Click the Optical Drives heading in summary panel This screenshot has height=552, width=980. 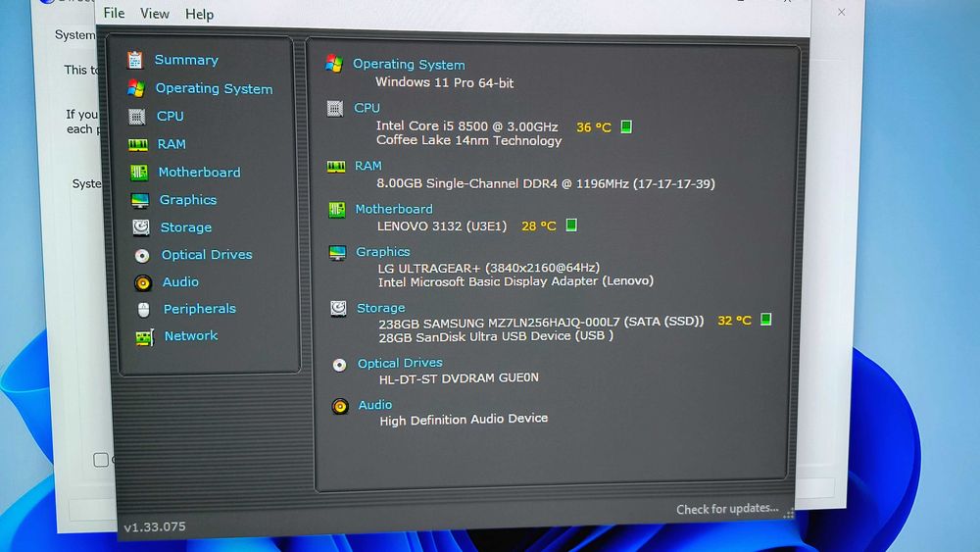click(400, 363)
